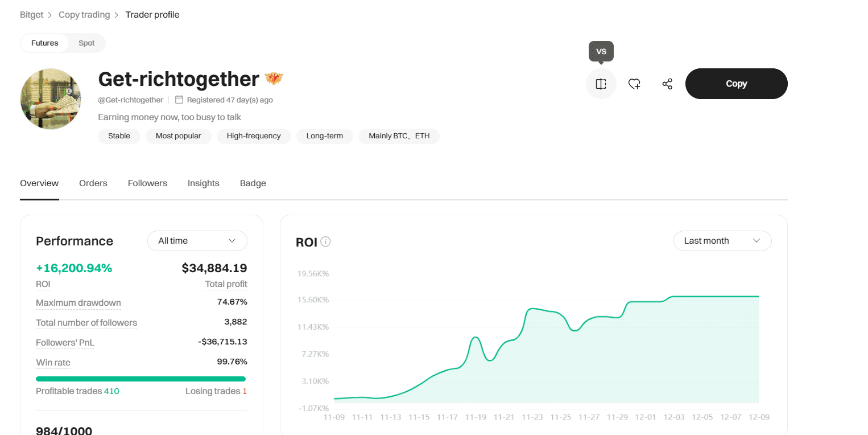
Task: Click the trader badge icon beside name
Action: [274, 79]
